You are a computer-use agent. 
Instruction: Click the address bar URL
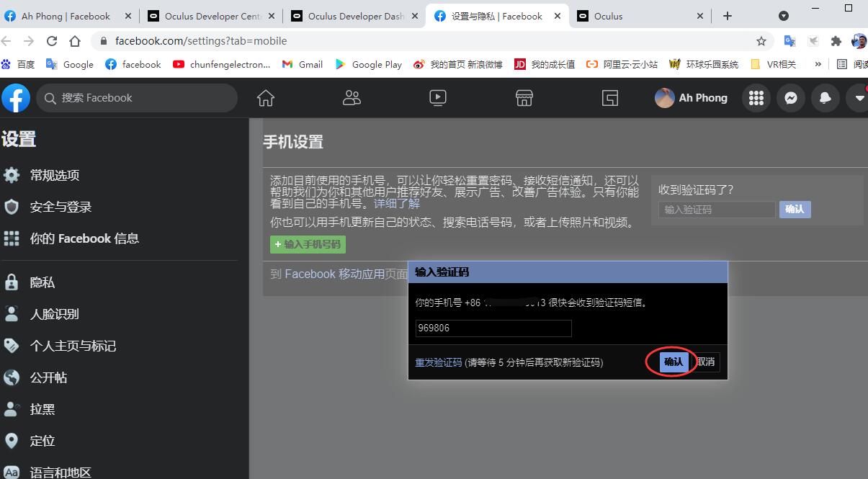click(201, 41)
